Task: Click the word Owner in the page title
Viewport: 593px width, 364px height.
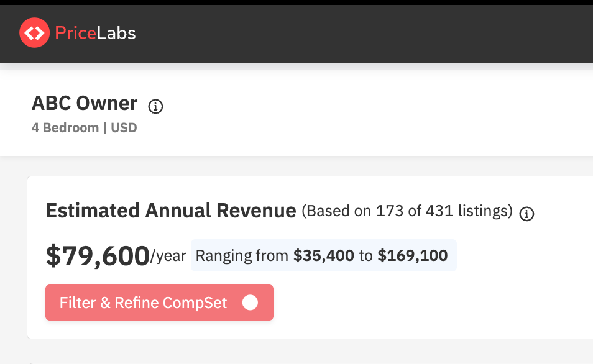Action: pyautogui.click(x=111, y=103)
